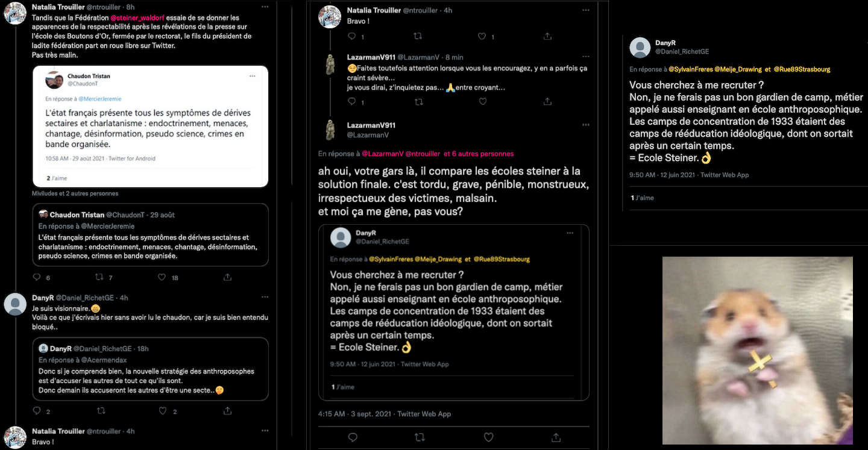Open the Twitter Web App source link
Screen dimensions: 868x450
(424, 414)
